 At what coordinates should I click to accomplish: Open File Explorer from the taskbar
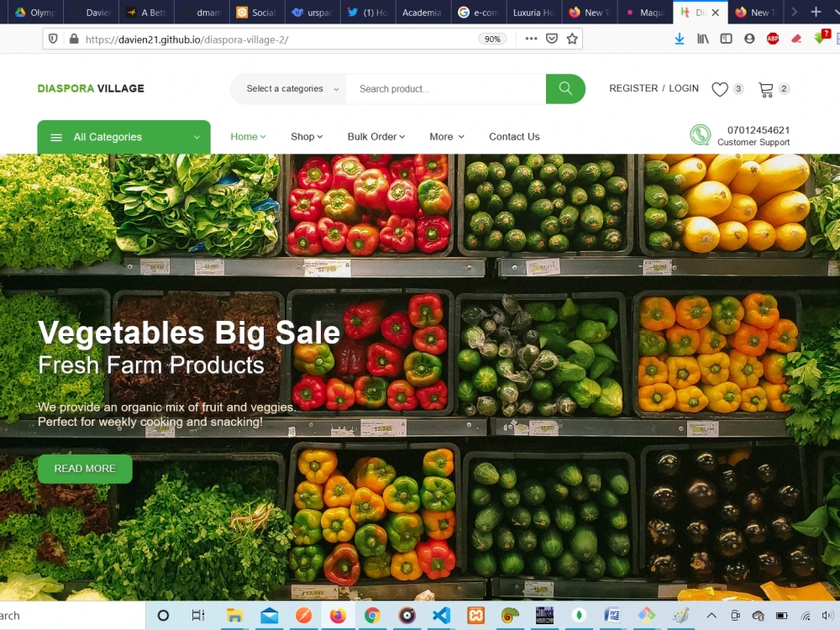point(234,616)
